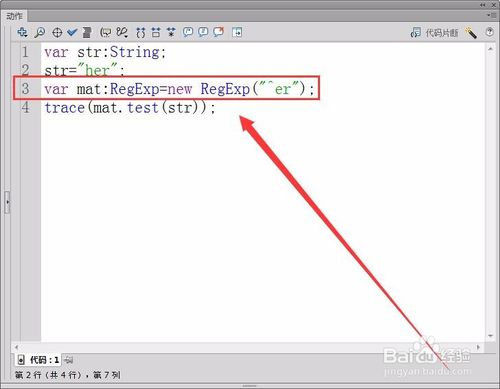The width and height of the screenshot is (500, 389).
Task: Expand the collapsed left toolbox handle
Action: (7, 202)
